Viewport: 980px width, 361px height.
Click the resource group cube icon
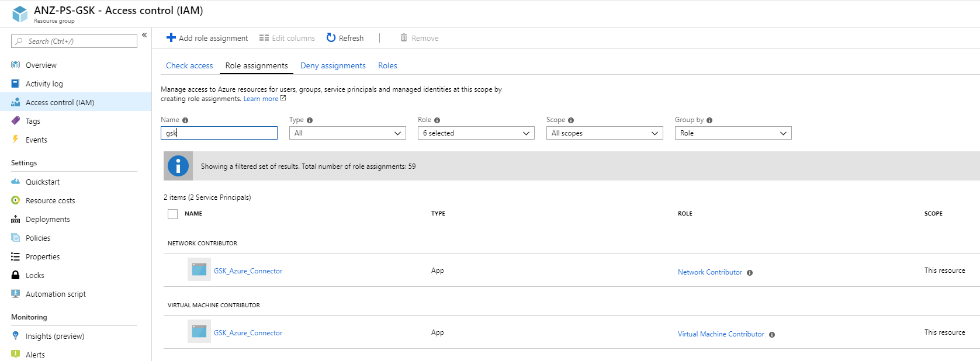tap(20, 14)
